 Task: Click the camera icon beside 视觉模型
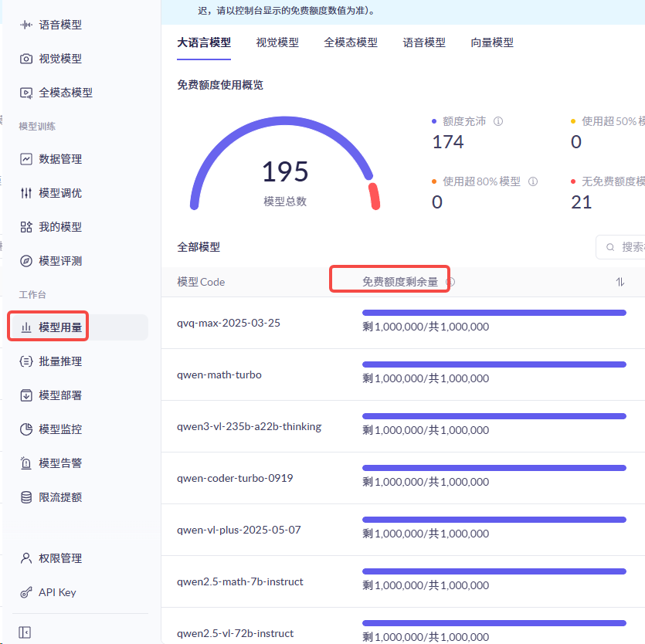pos(26,59)
